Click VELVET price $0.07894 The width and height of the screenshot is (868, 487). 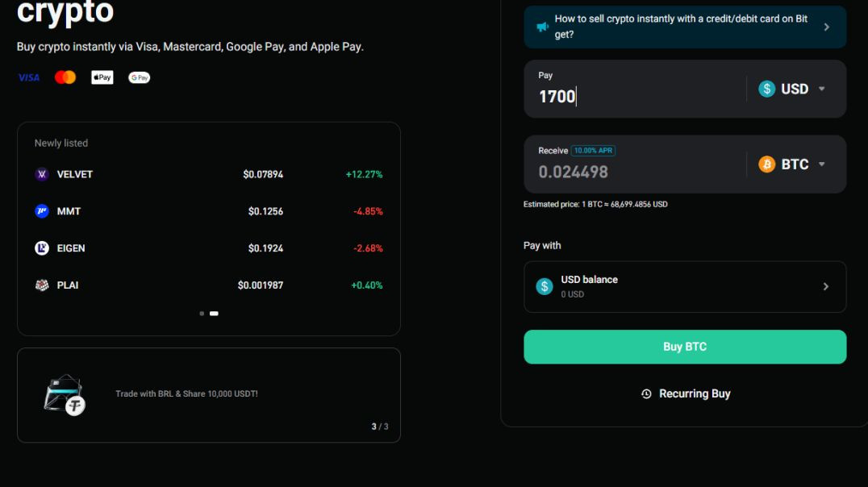[x=263, y=174]
